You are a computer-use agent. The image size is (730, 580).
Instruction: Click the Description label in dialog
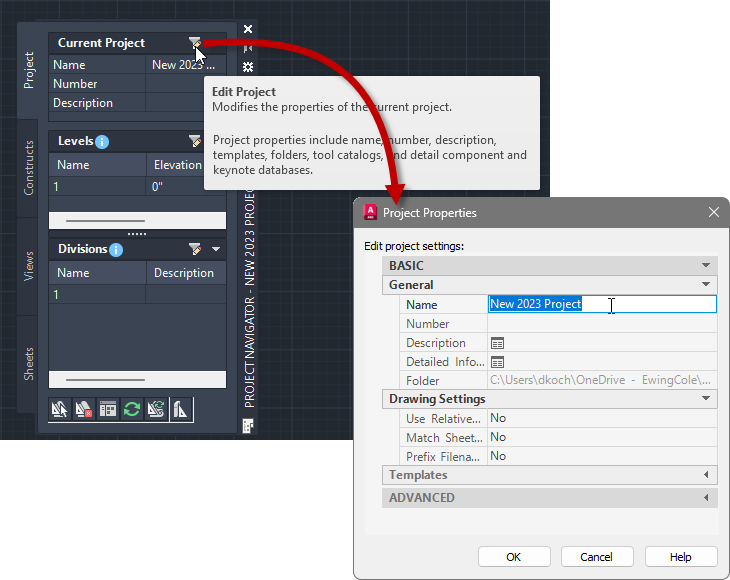click(x=436, y=343)
